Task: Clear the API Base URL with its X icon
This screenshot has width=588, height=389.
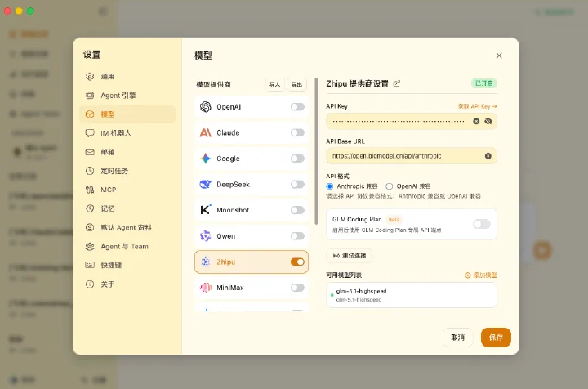Action: point(488,155)
